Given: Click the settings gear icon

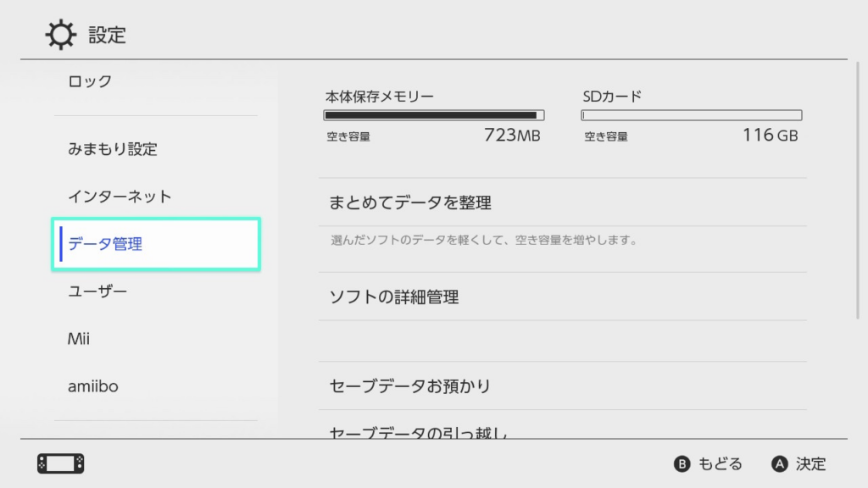Looking at the screenshot, I should click(61, 35).
